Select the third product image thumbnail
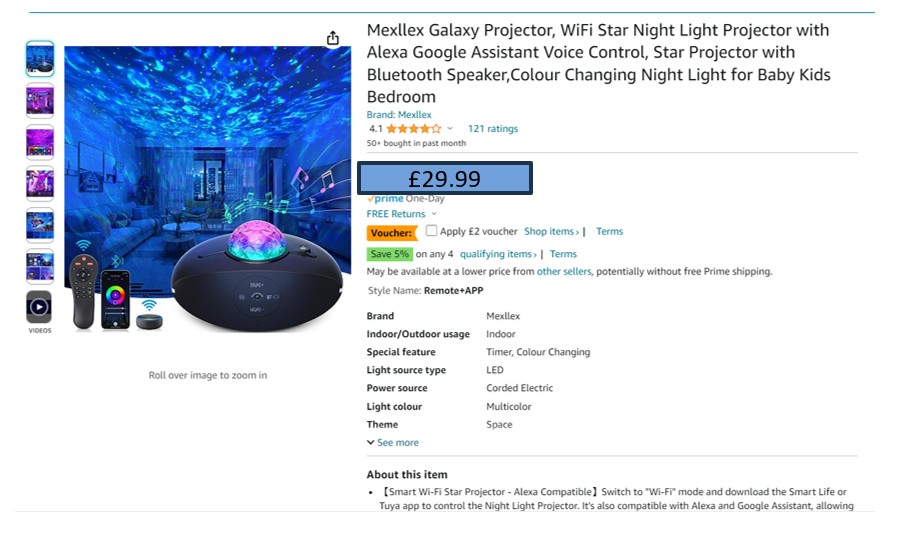Viewport: 905px width, 537px height. (39, 142)
